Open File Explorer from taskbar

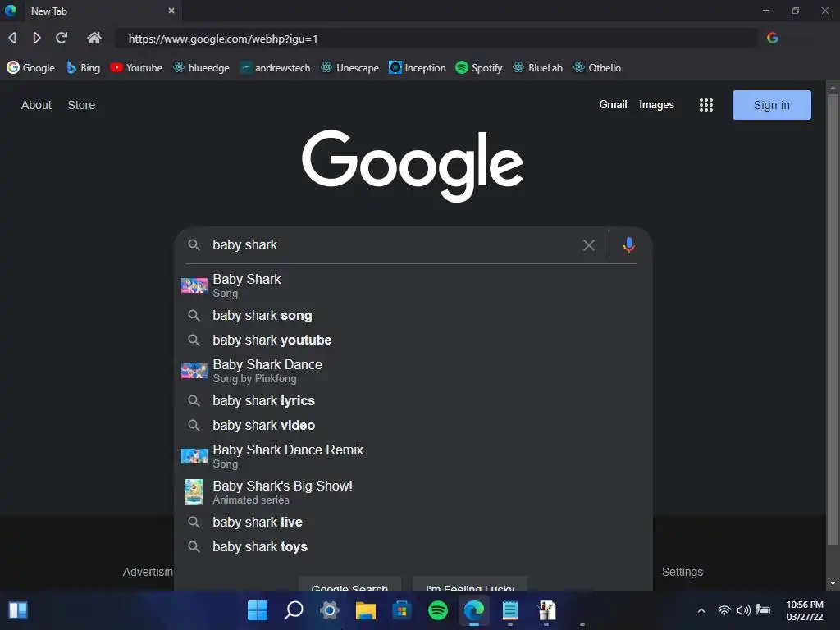pos(365,609)
